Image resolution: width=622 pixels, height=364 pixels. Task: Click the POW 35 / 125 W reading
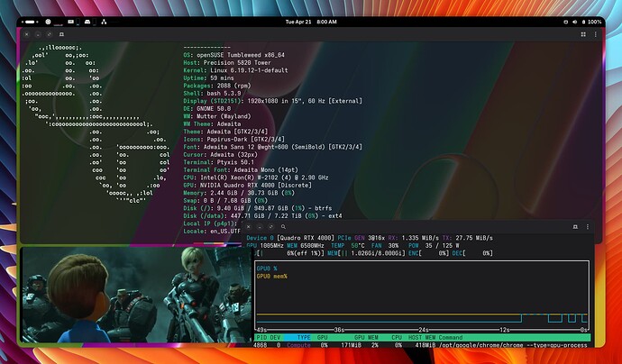coord(434,245)
